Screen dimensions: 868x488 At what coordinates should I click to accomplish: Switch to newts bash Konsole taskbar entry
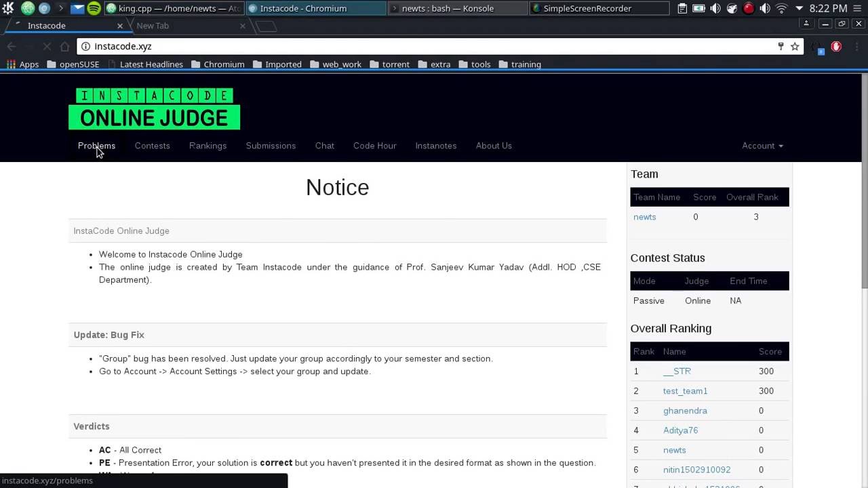coord(458,8)
